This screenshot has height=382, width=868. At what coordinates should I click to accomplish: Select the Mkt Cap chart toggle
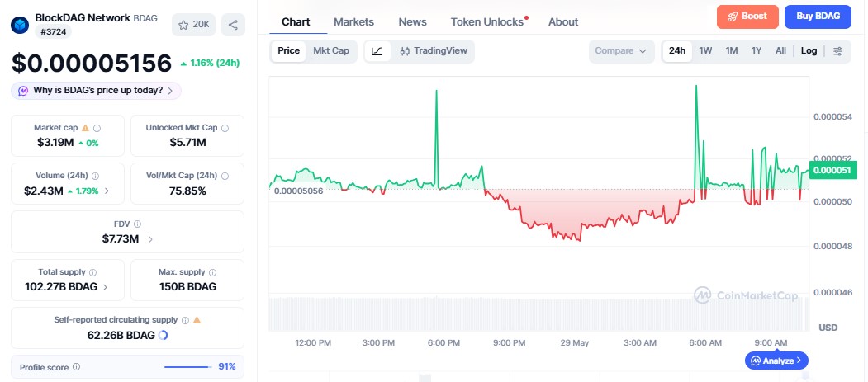(x=331, y=51)
